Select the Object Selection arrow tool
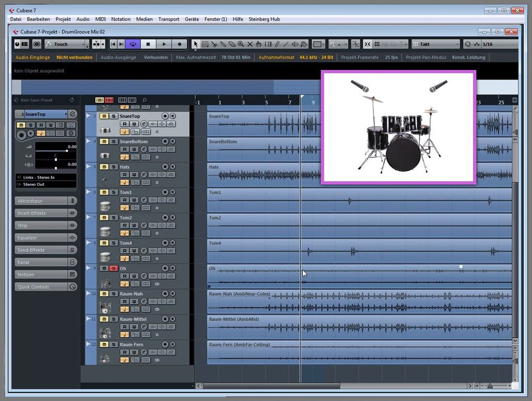This screenshot has width=532, height=401. click(x=195, y=44)
